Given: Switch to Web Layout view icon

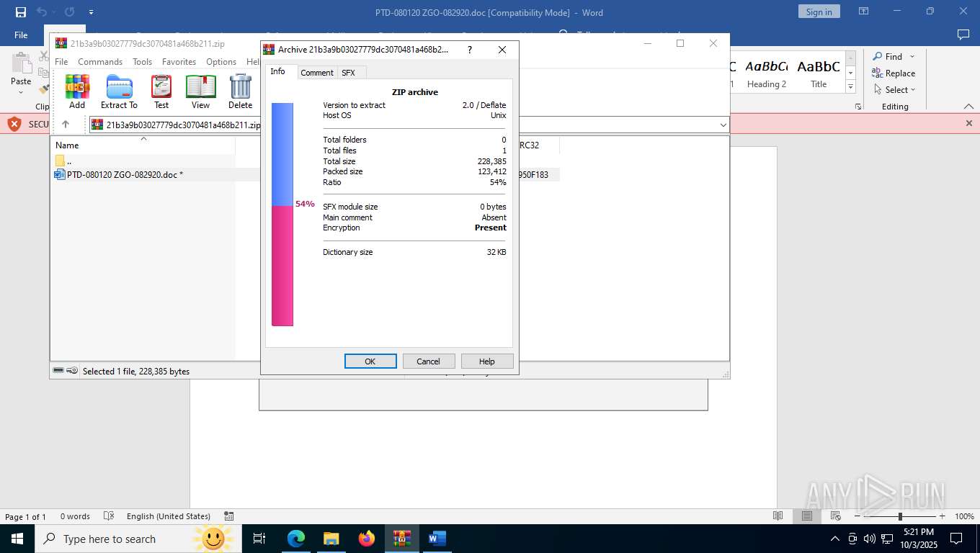Looking at the screenshot, I should pyautogui.click(x=836, y=516).
